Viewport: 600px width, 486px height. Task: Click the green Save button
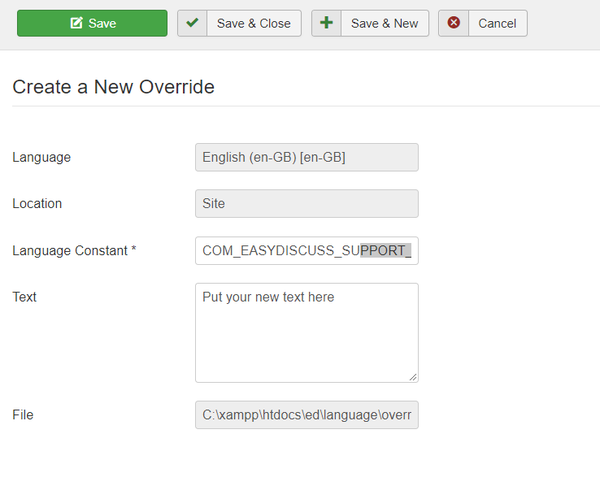click(92, 23)
